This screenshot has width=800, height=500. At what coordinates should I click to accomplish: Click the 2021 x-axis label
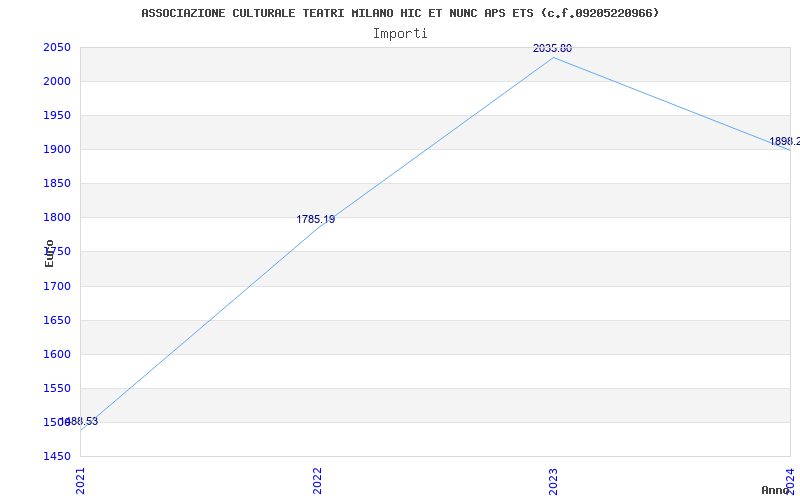pos(81,481)
